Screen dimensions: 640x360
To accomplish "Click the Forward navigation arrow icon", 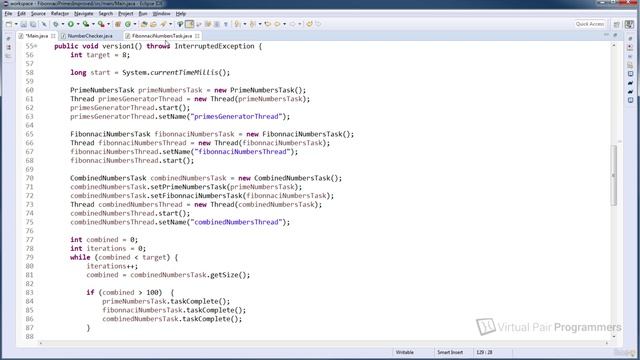I will click(x=293, y=24).
